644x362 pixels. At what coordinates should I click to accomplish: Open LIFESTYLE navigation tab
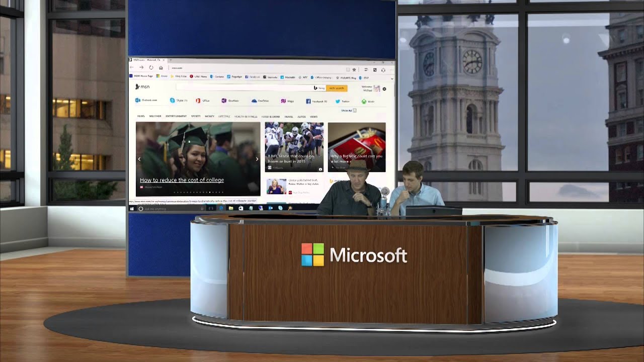pos(224,117)
